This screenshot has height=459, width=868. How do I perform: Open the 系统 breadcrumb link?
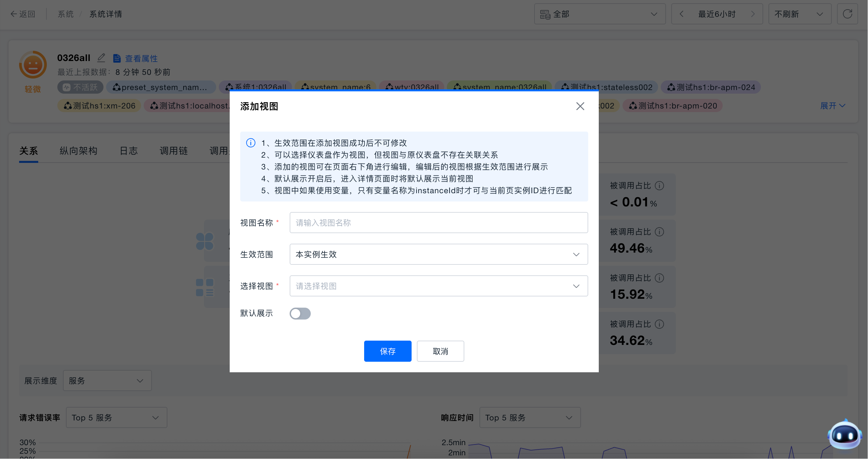[65, 14]
